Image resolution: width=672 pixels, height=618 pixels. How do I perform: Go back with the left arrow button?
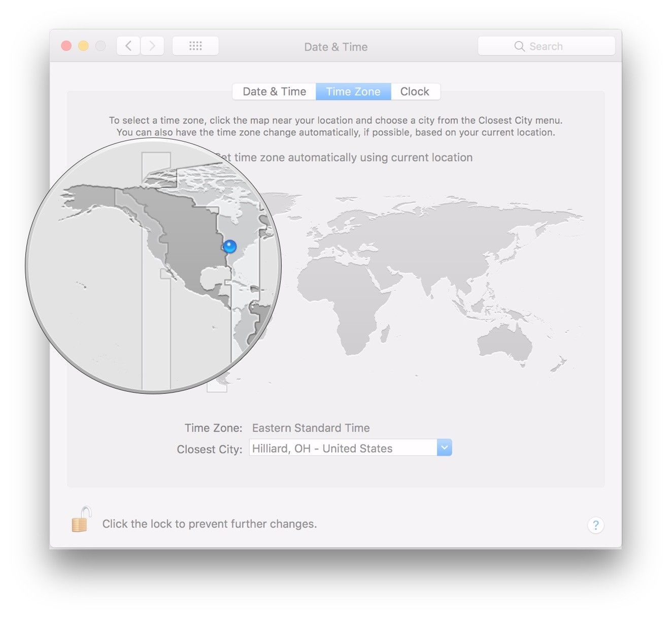(128, 46)
